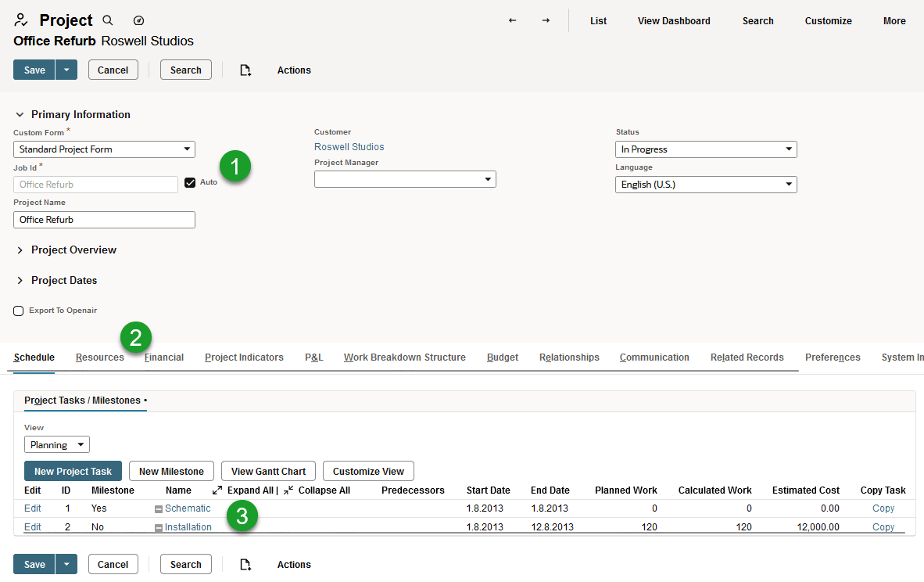This screenshot has height=582, width=924.
Task: Collapse the Schematic task row icon
Action: click(x=159, y=509)
